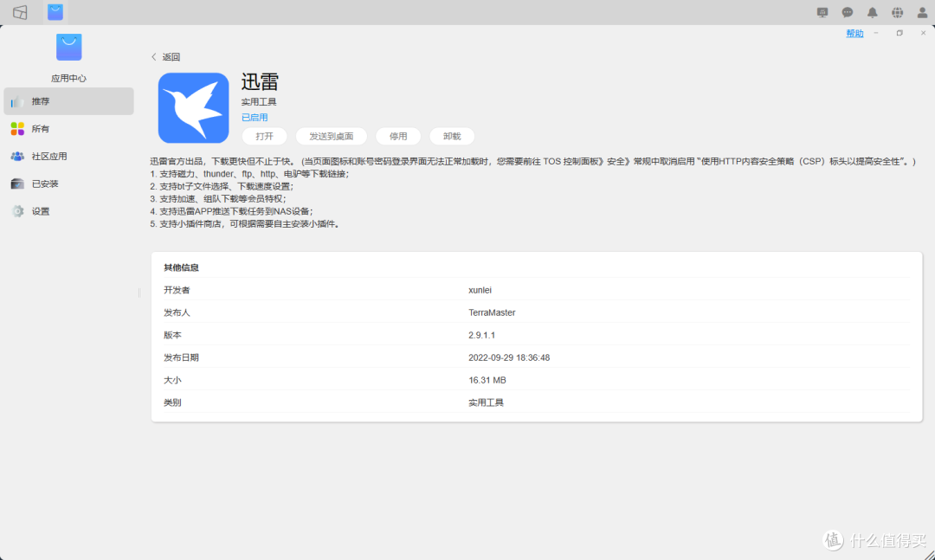This screenshot has height=560, width=935.
Task: Click the 发布日期 row label
Action: [181, 357]
